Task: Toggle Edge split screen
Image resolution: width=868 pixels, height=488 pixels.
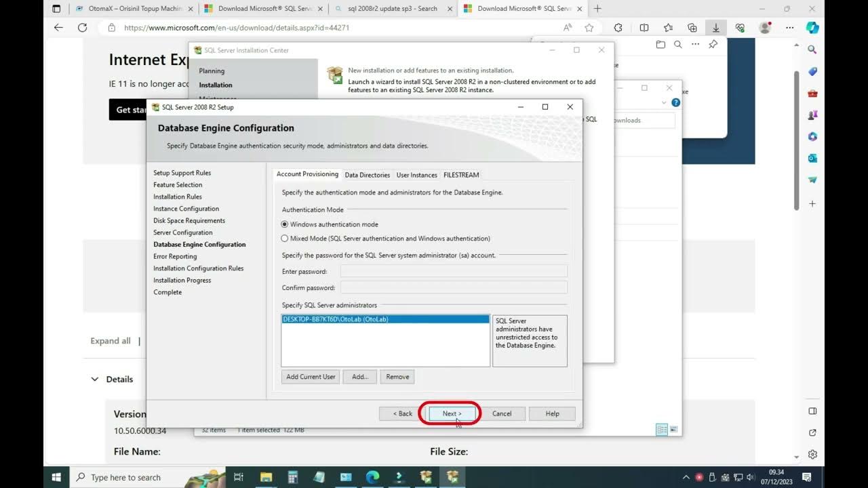Action: (x=644, y=28)
